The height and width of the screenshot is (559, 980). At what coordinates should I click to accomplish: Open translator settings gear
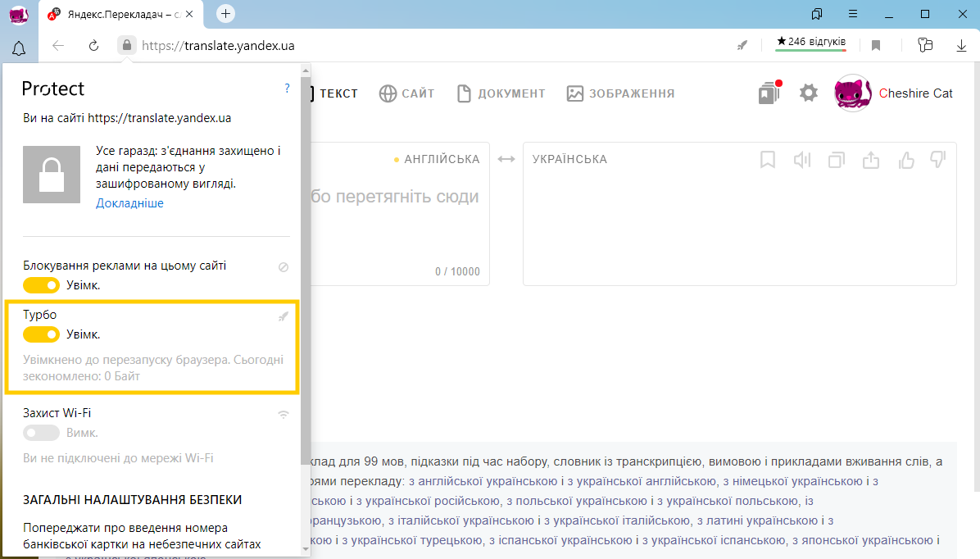point(808,93)
